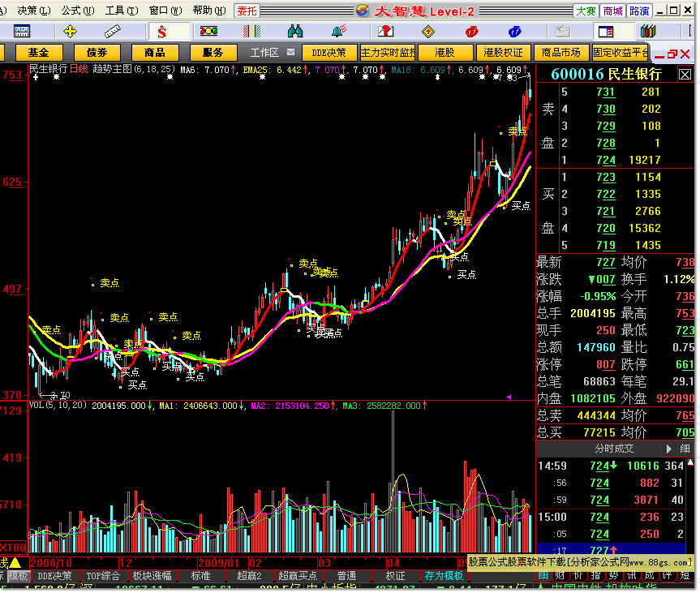Viewport: 700px width, 593px height.
Task: Click the blue circular globe icon
Action: [x=515, y=32]
